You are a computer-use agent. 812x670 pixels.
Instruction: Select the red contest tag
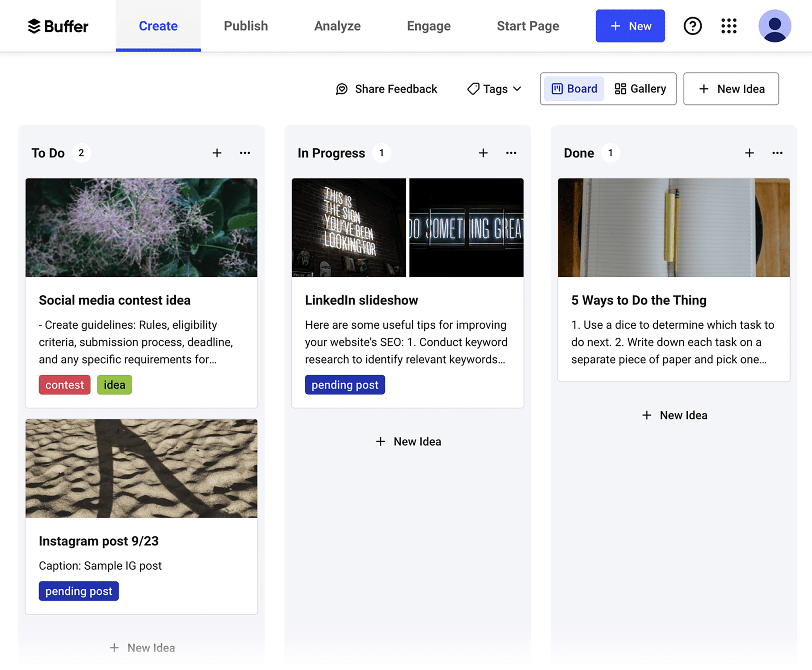tap(65, 385)
